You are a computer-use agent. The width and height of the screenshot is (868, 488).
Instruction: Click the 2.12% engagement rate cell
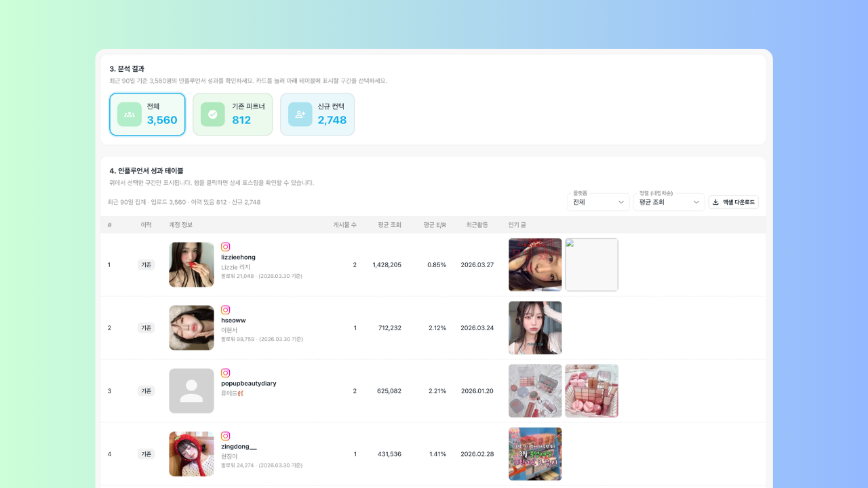click(x=437, y=328)
